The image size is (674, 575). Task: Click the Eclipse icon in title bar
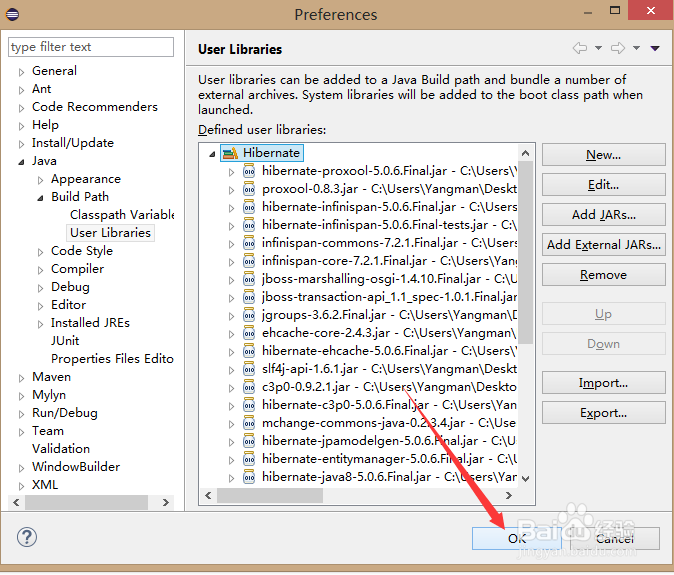pyautogui.click(x=12, y=15)
